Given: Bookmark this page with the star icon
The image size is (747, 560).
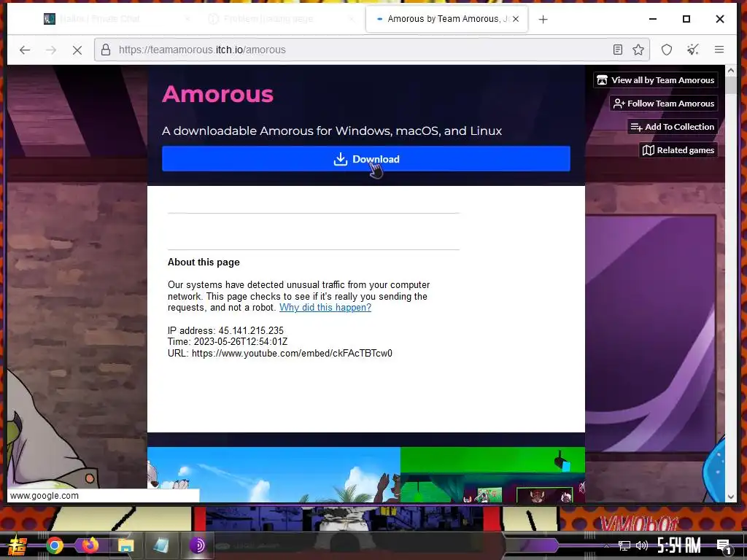Looking at the screenshot, I should point(638,50).
